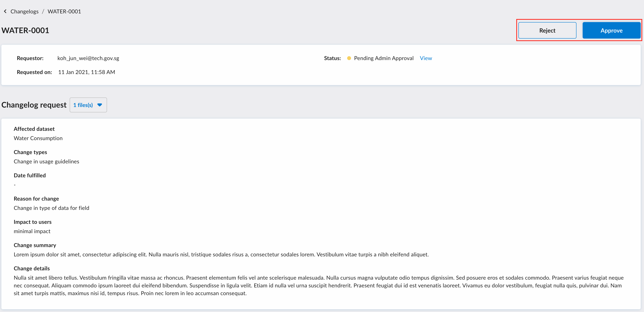Click Change in usage guidelines value
644x312 pixels.
tap(46, 161)
